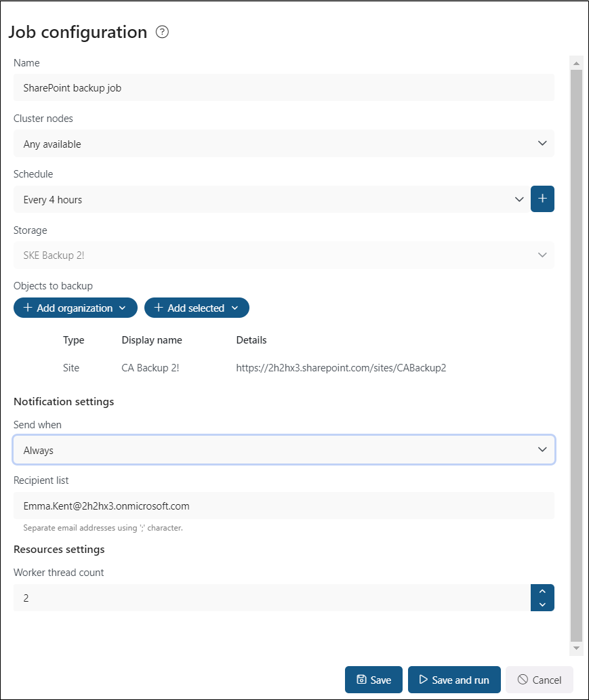Viewport: 589px width, 700px height.
Task: Click the SharePoint site URL in Details
Action: point(341,368)
